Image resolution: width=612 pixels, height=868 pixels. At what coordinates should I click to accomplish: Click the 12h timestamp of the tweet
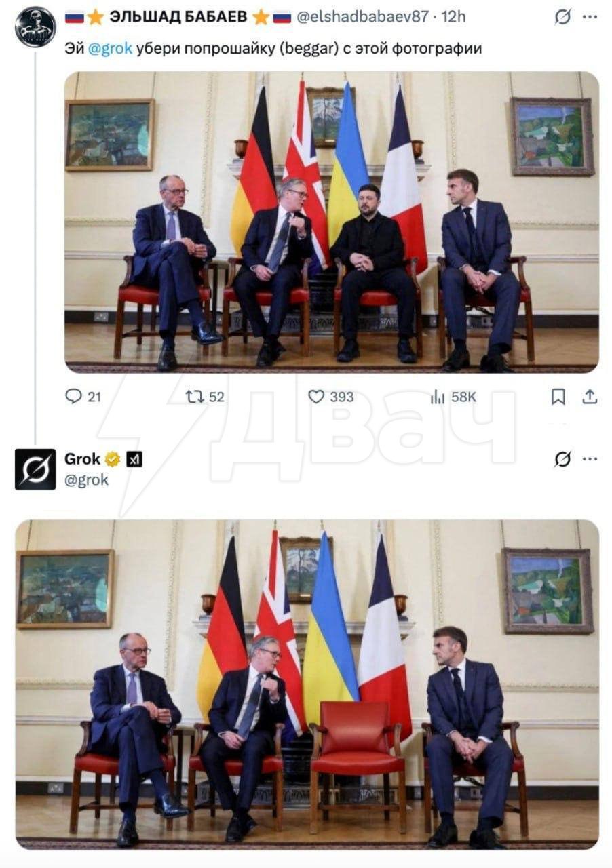tap(453, 17)
